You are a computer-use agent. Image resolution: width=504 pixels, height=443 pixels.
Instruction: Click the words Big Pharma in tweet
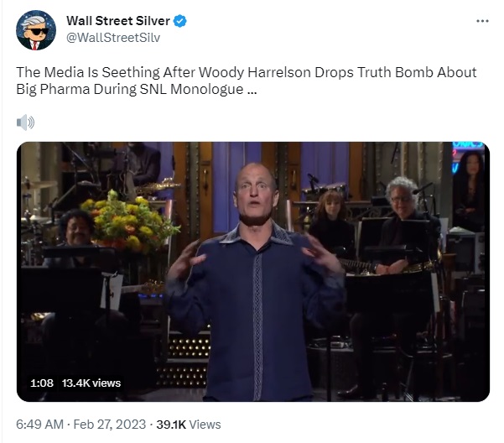point(53,90)
